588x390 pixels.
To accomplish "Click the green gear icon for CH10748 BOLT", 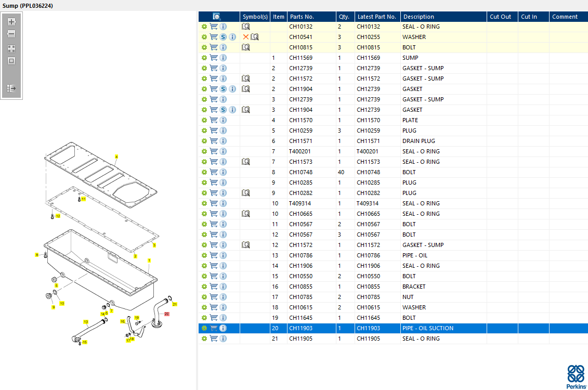I will pyautogui.click(x=204, y=172).
